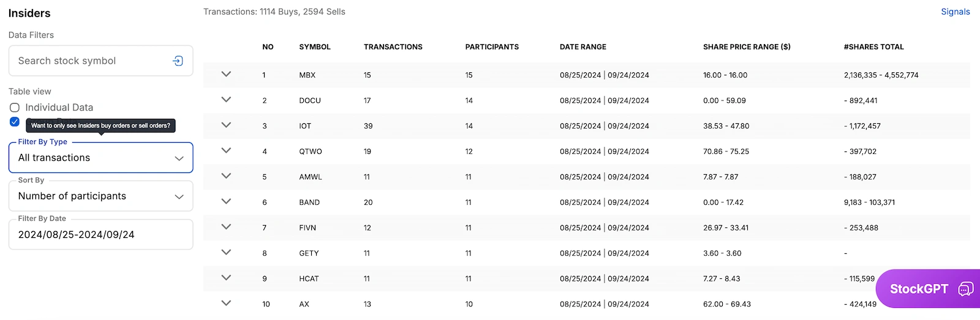
Task: Click the PARTICIPANTS column header
Action: tap(492, 47)
